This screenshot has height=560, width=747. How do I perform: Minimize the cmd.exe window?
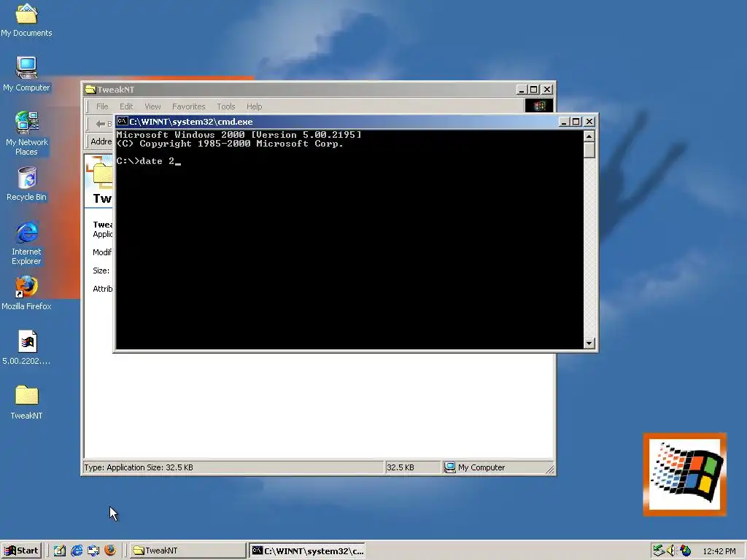pos(564,122)
